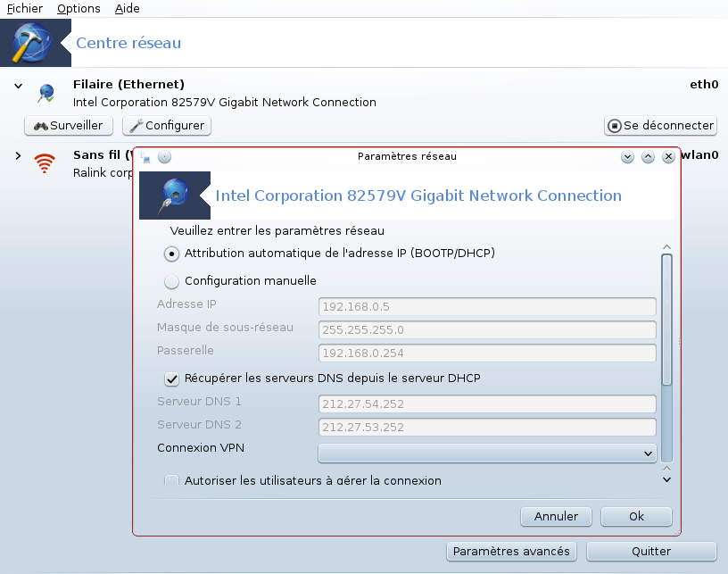This screenshot has height=574, width=728.
Task: Select the Configuration manuelle radio option
Action: 172,281
